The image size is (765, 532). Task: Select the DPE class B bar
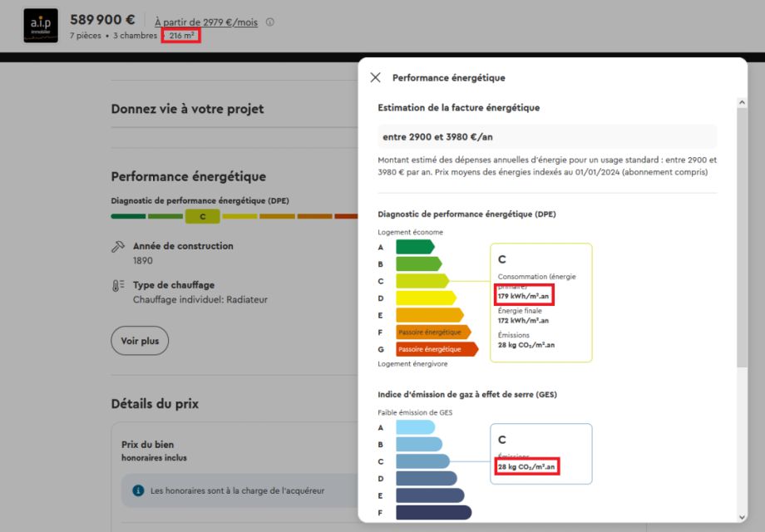pyautogui.click(x=418, y=264)
